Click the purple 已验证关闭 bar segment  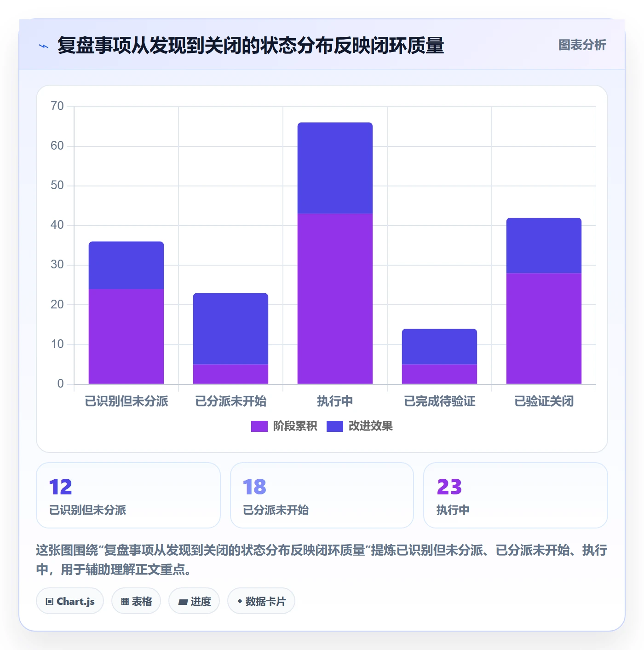coord(544,329)
